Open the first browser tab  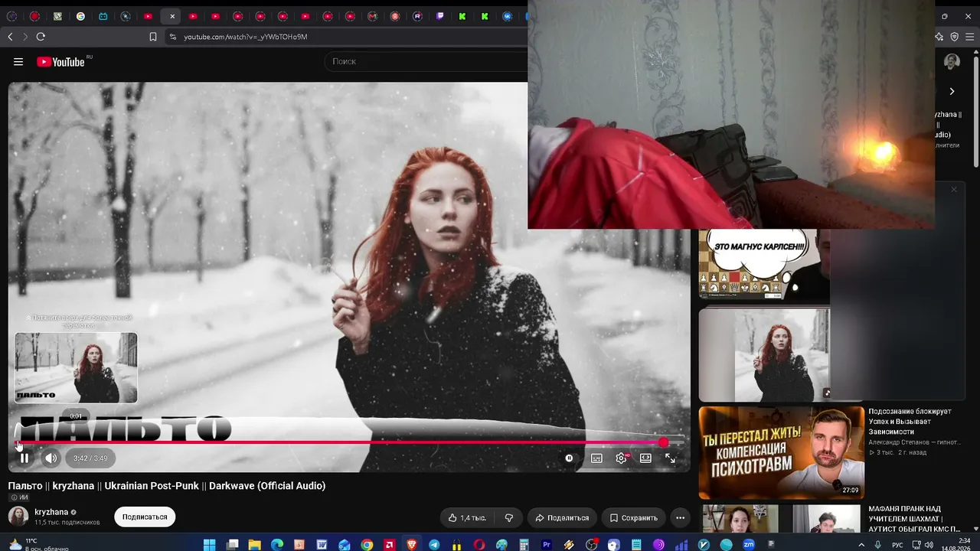[13, 16]
